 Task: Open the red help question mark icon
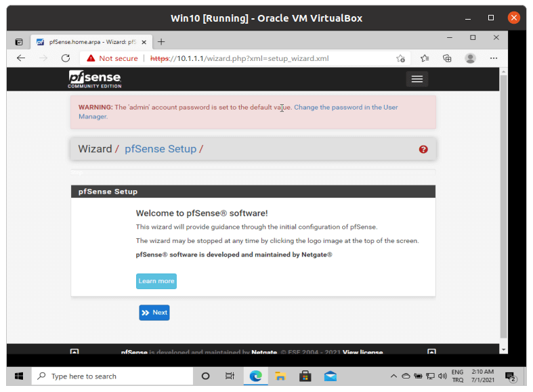(x=423, y=149)
